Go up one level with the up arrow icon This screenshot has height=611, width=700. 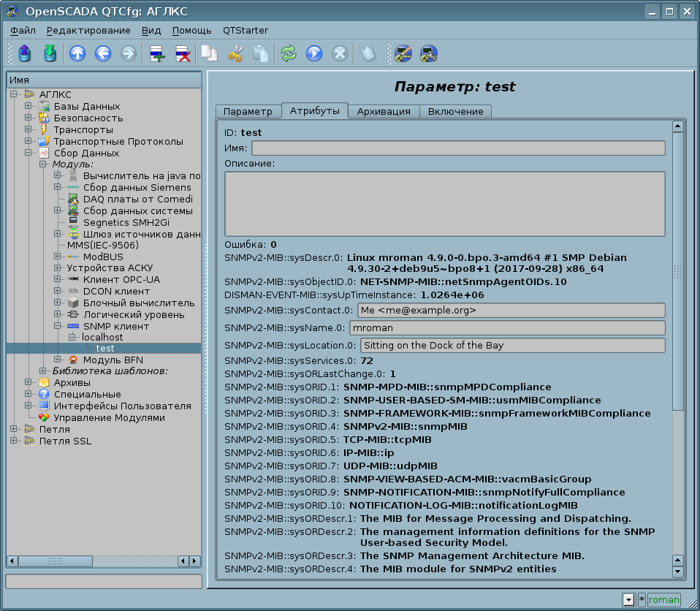[77, 53]
